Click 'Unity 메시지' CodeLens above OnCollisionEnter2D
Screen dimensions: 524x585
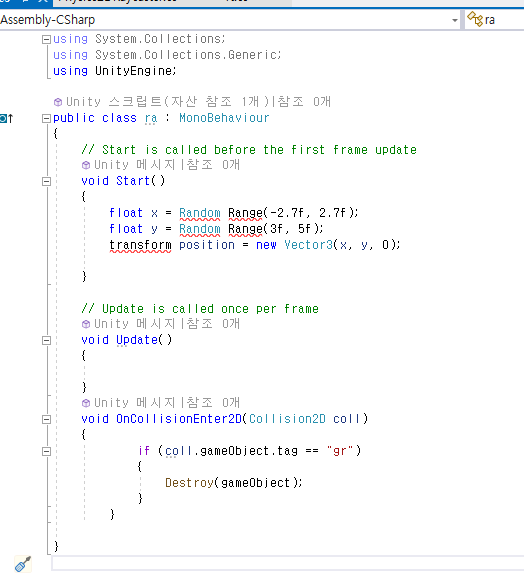coord(134,403)
